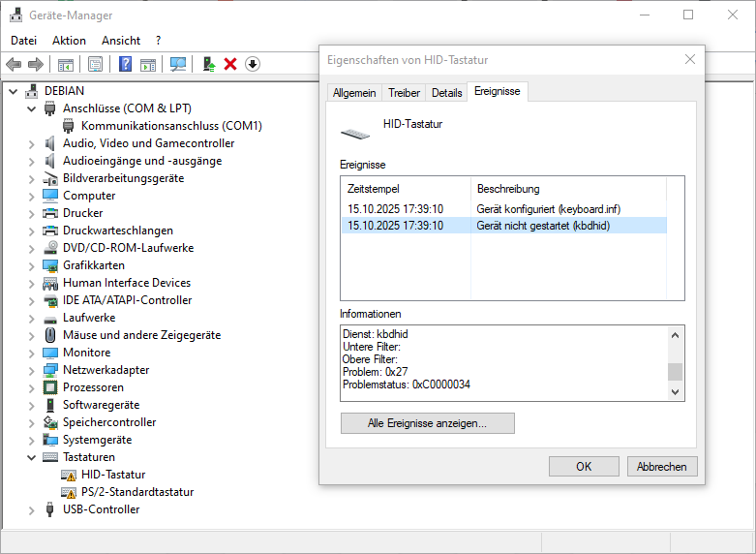Select HID-Tastatur device with warning icon
The height and width of the screenshot is (554, 756).
[112, 475]
